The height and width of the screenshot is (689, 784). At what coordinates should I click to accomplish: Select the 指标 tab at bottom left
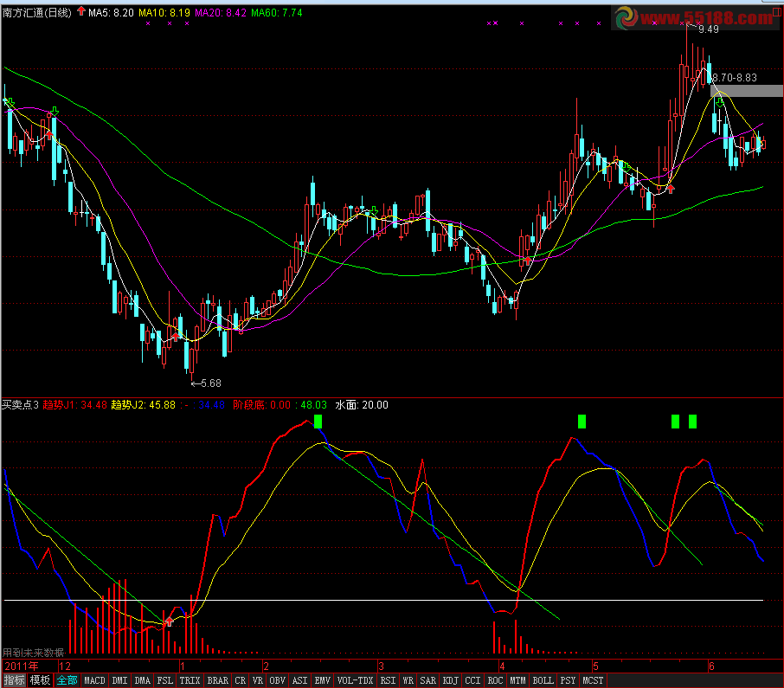[x=14, y=680]
